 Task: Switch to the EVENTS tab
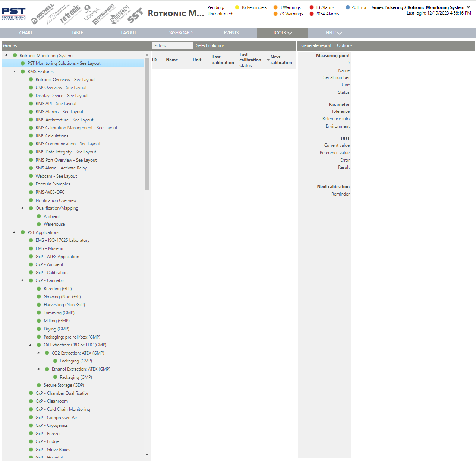coord(231,33)
